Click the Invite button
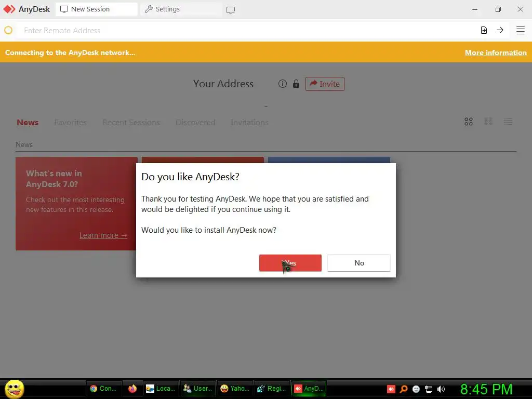This screenshot has width=532, height=399. pyautogui.click(x=325, y=84)
